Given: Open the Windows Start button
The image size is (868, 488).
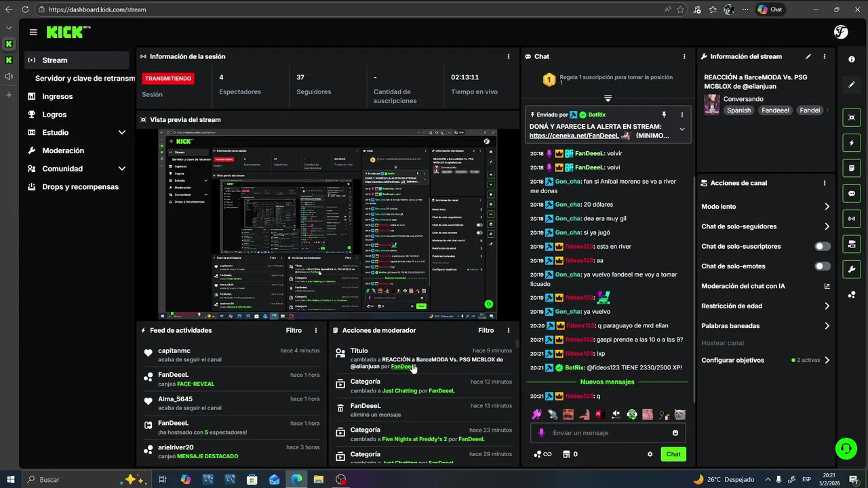Looking at the screenshot, I should pyautogui.click(x=11, y=479).
